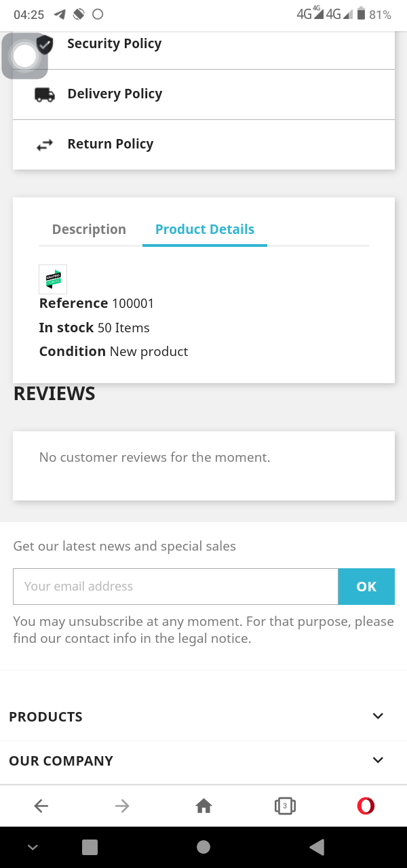Image resolution: width=407 pixels, height=868 pixels.
Task: Expand the Our Company footer section
Action: (x=378, y=760)
